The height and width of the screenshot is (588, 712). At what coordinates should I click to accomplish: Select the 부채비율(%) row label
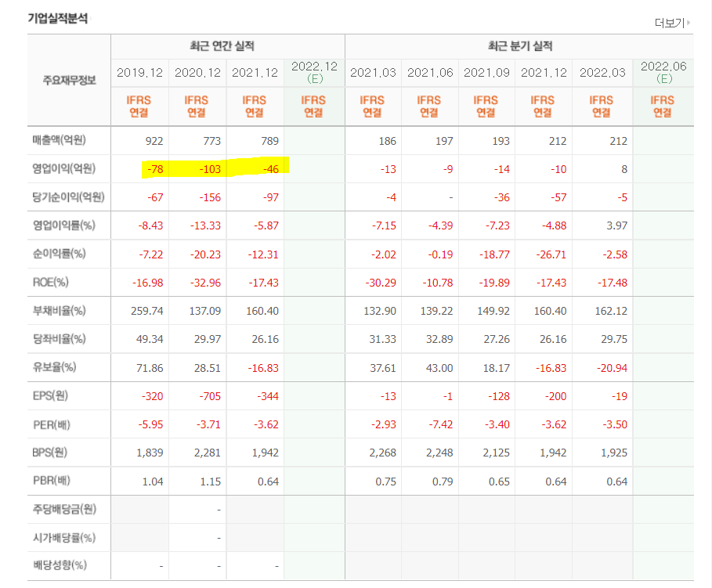59,311
